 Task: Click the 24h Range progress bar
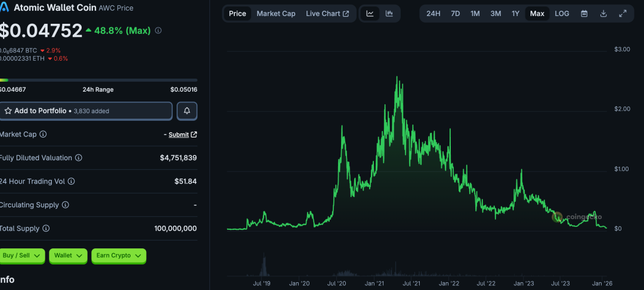point(98,80)
